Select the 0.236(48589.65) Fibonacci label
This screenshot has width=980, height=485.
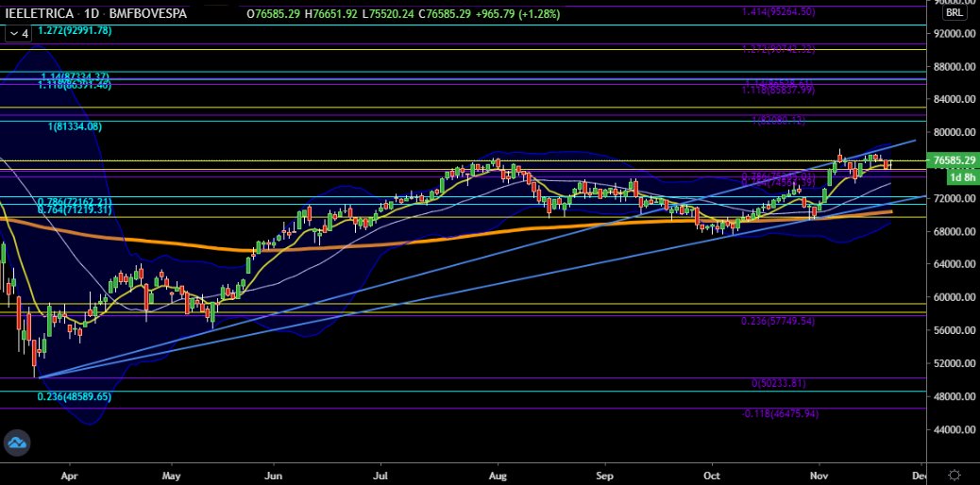[75, 397]
